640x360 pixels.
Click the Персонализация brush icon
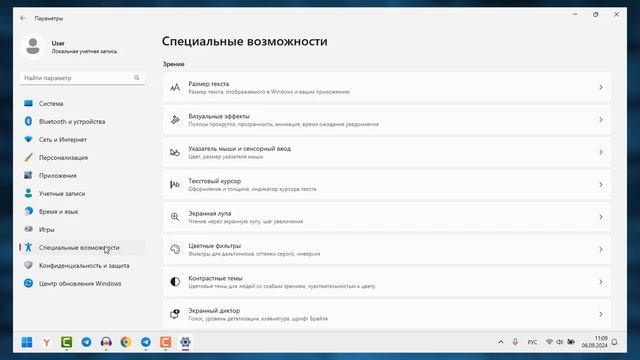click(x=28, y=157)
